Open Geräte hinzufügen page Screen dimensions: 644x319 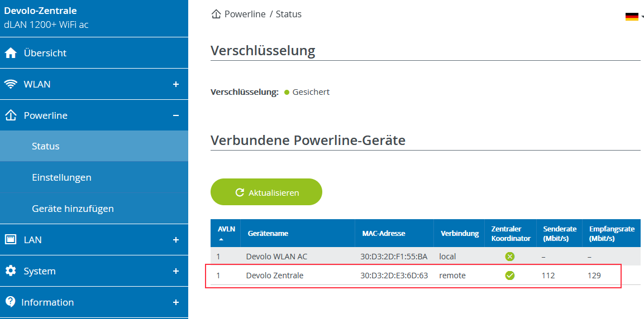click(94, 208)
